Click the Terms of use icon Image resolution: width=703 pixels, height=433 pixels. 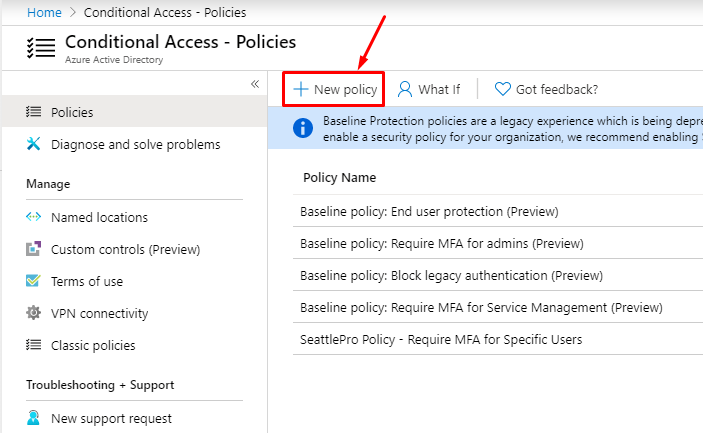click(x=33, y=281)
